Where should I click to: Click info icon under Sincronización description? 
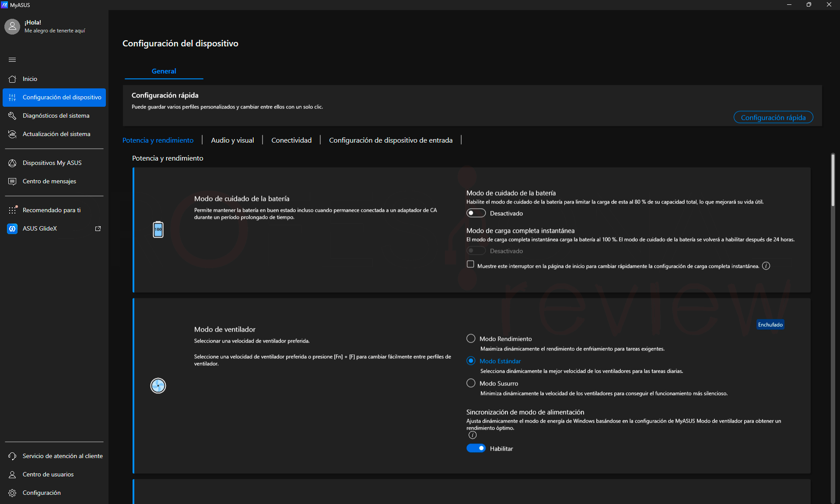tap(472, 435)
